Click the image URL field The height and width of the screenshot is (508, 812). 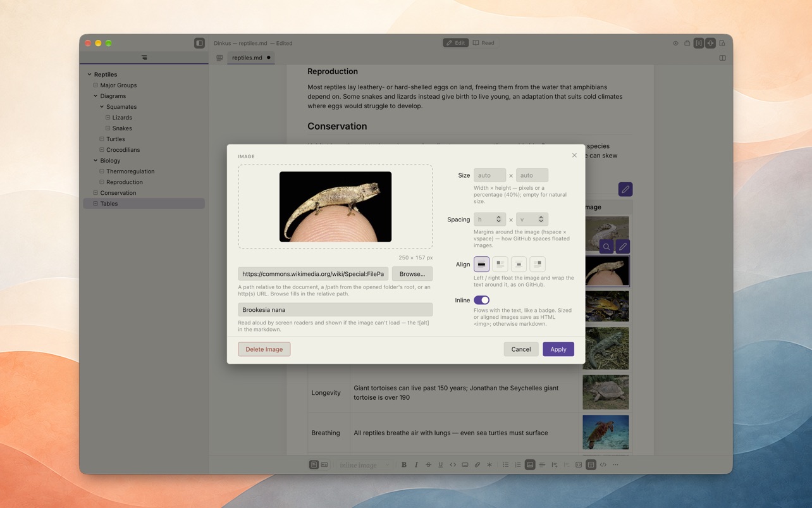pyautogui.click(x=313, y=274)
